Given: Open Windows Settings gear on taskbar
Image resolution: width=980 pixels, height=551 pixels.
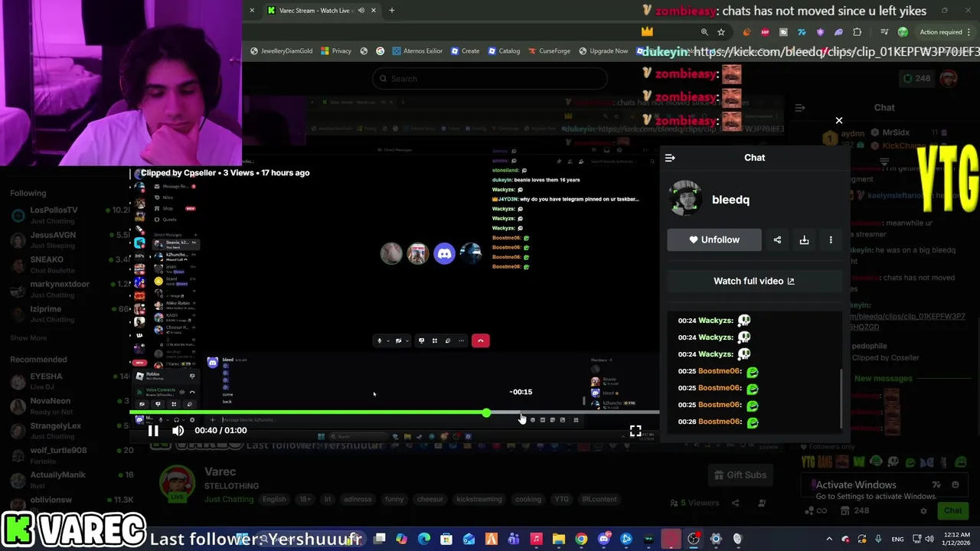Looking at the screenshot, I should (716, 540).
